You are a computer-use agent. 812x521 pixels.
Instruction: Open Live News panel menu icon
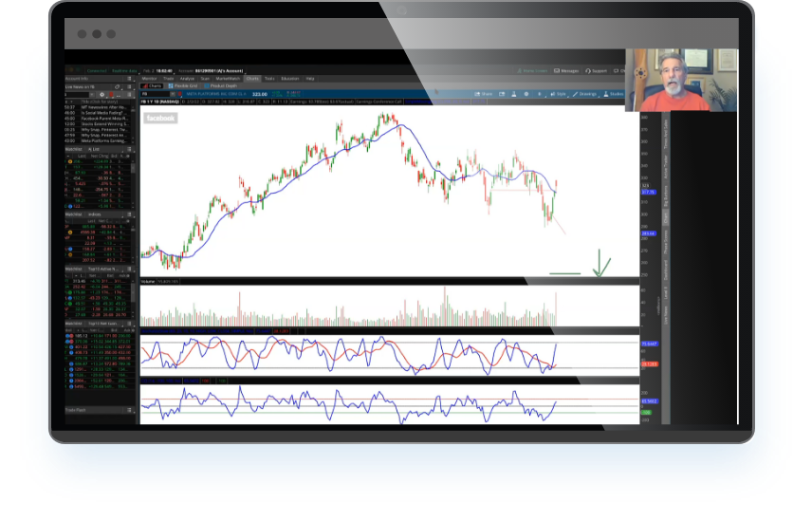129,87
